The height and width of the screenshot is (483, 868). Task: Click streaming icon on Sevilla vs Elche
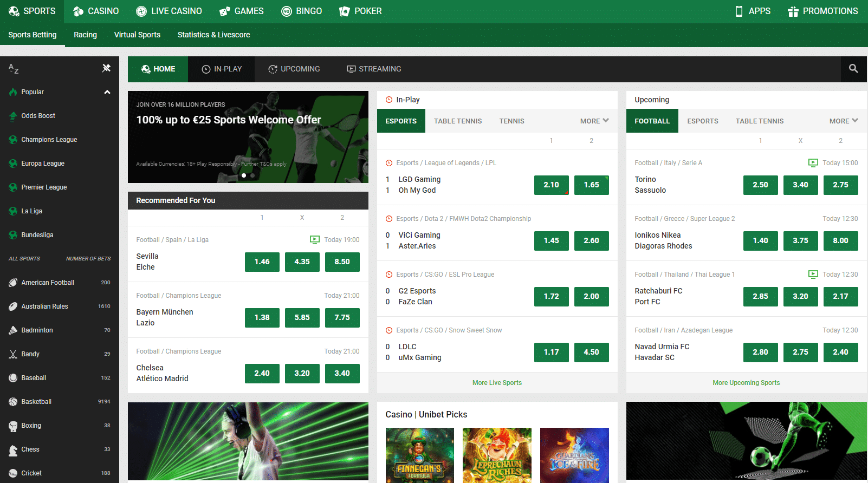(x=314, y=239)
